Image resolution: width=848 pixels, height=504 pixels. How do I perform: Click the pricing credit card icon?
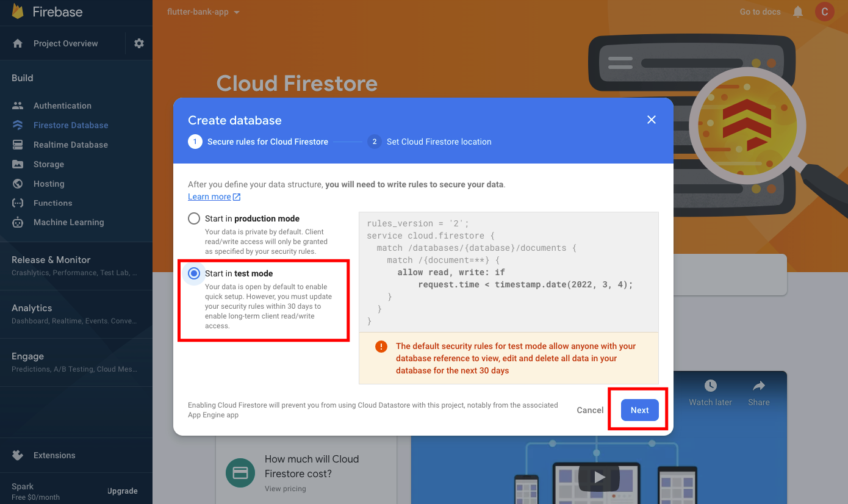[x=240, y=473]
